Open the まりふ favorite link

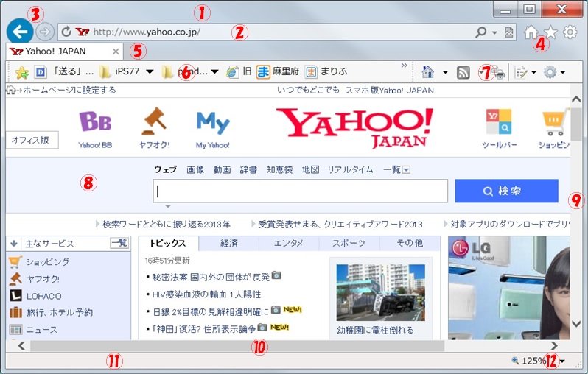coord(326,71)
